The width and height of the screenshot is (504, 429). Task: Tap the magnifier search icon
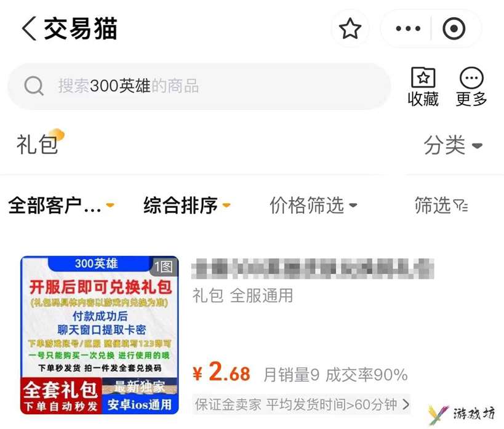[34, 86]
